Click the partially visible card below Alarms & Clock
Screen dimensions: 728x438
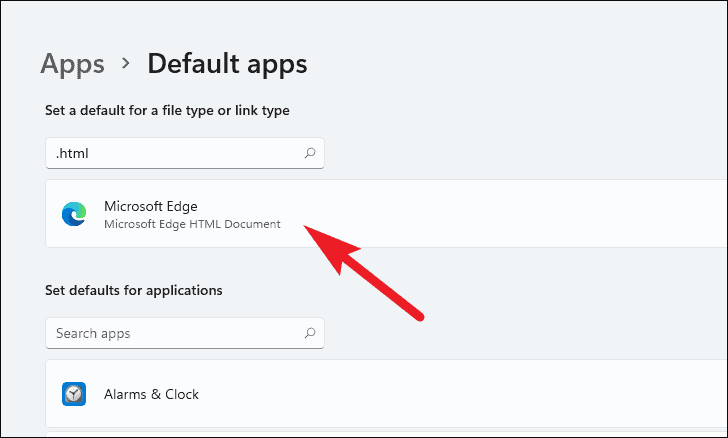[386, 434]
